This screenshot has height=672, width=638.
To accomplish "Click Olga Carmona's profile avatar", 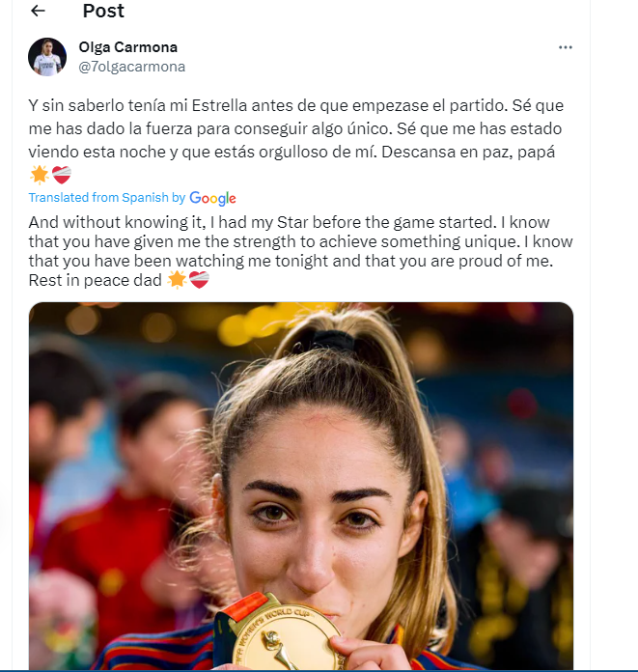I will coord(47,57).
